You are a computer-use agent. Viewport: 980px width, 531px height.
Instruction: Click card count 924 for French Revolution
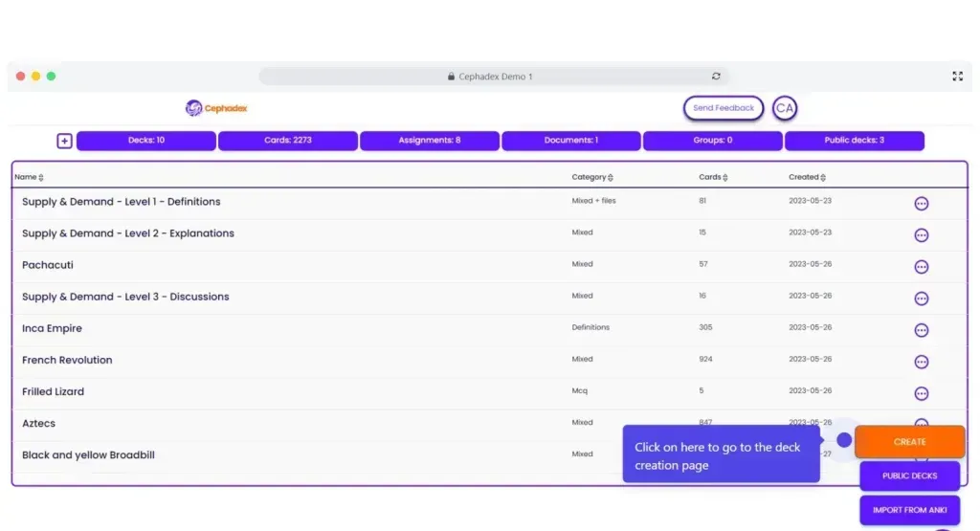point(705,359)
